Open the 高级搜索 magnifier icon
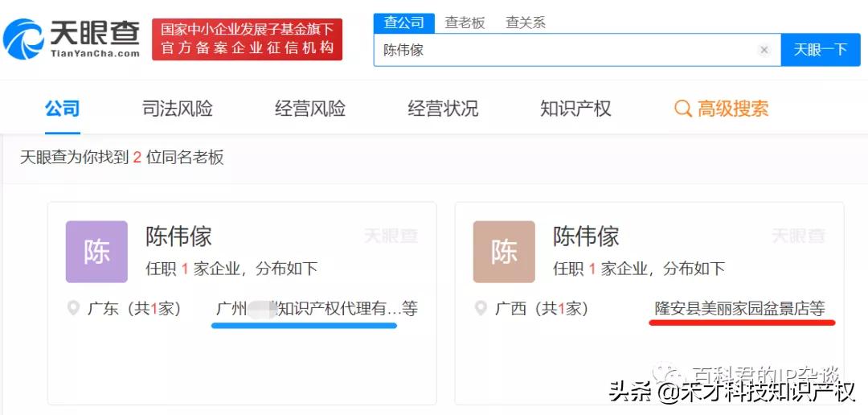The width and height of the screenshot is (868, 415). 682,109
